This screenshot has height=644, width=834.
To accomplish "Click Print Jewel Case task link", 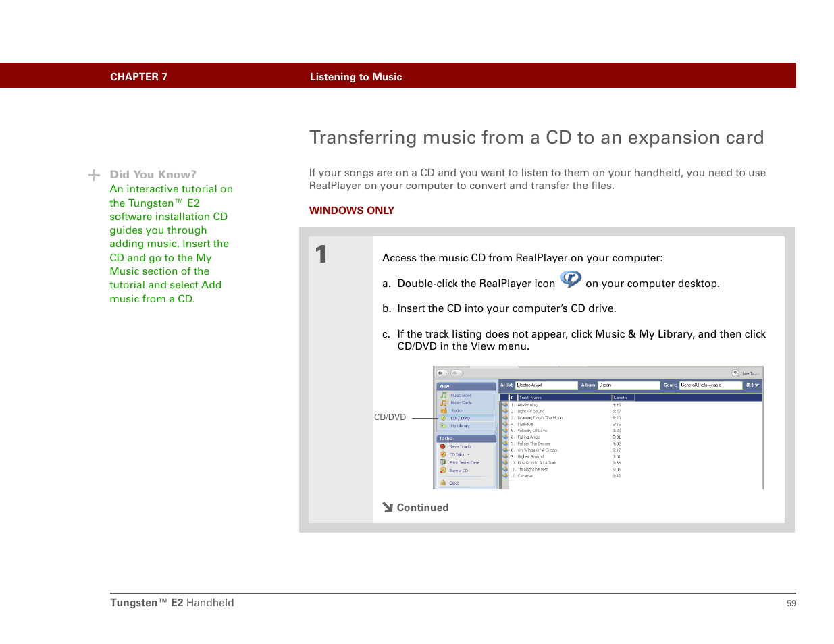I will (x=465, y=462).
